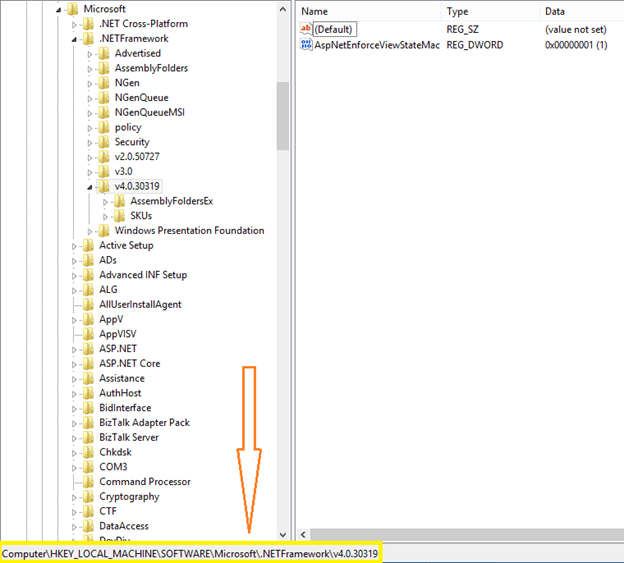Image resolution: width=624 pixels, height=563 pixels.
Task: Click the Advertised folder icon
Action: tap(104, 53)
